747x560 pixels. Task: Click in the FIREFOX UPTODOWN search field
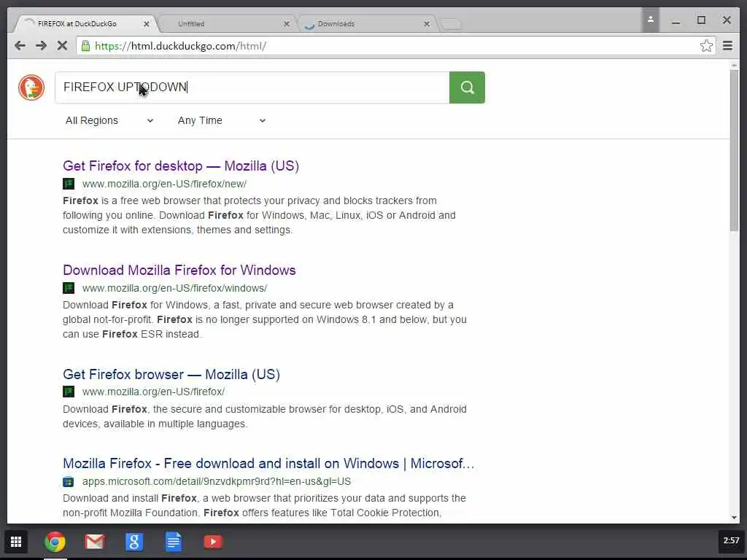pyautogui.click(x=252, y=87)
